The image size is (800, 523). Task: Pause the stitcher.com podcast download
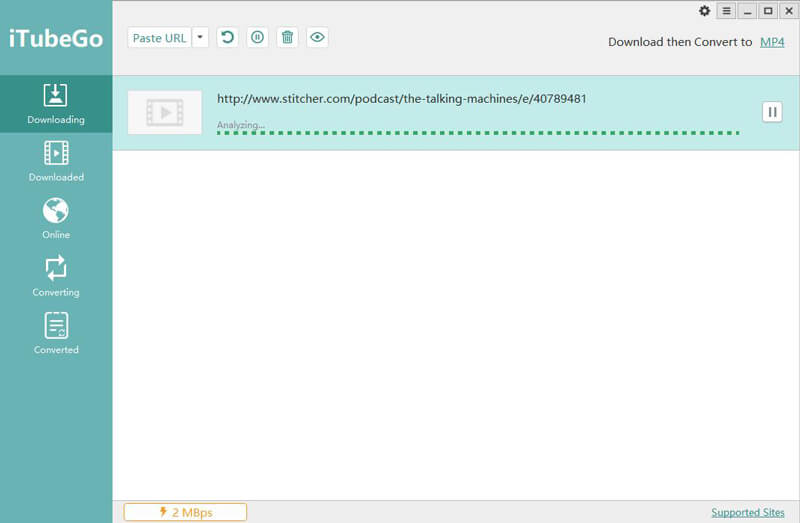pos(772,112)
